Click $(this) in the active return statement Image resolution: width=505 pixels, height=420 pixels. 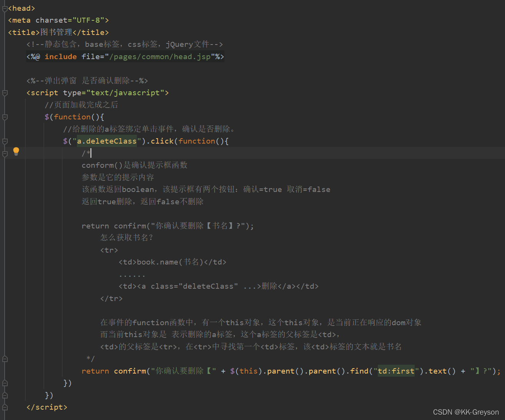[246, 371]
